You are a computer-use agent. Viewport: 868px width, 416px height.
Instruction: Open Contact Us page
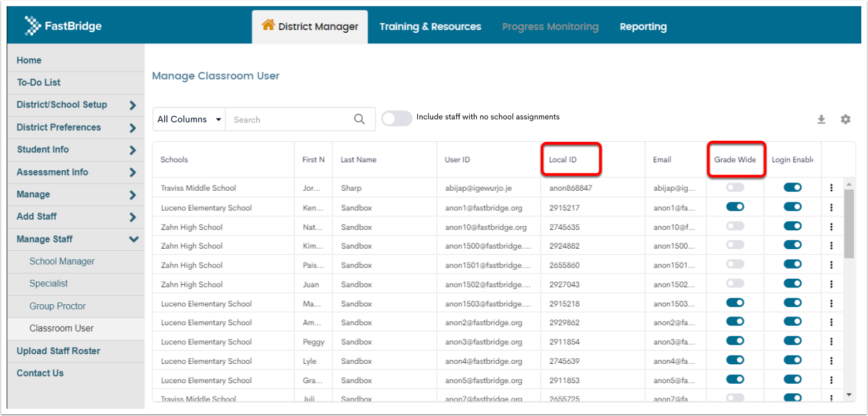click(76, 373)
